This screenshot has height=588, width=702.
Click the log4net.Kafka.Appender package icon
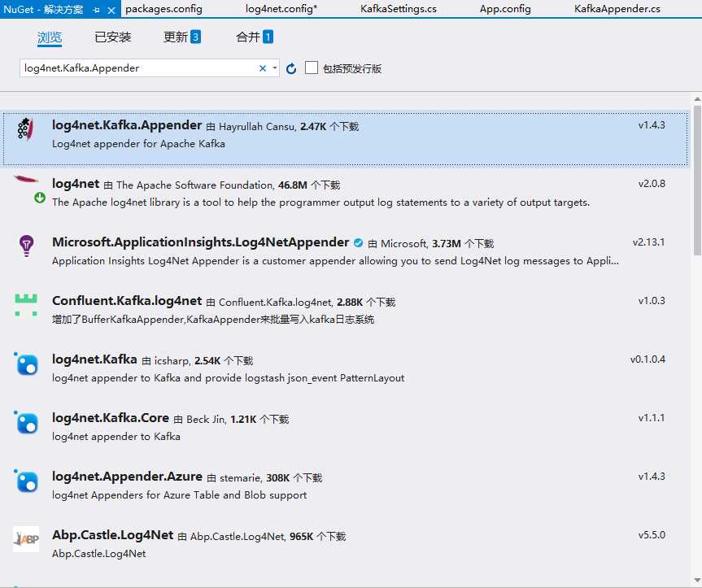(25, 129)
